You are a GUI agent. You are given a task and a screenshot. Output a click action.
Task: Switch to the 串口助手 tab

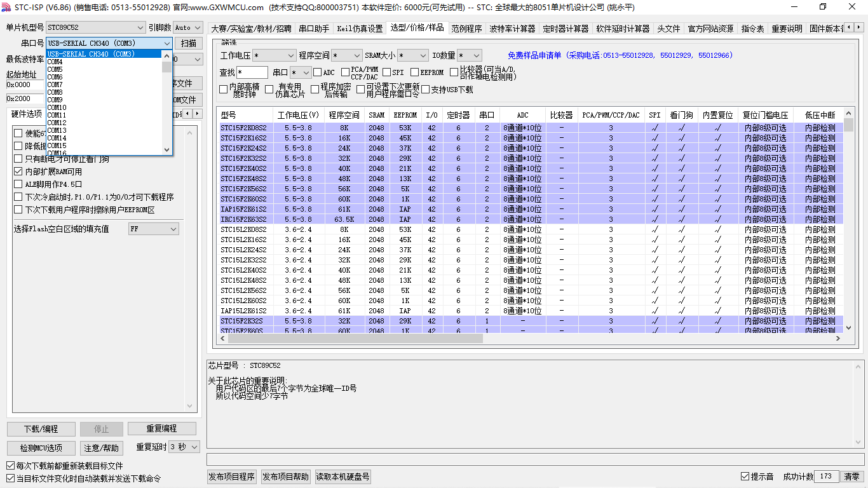314,29
